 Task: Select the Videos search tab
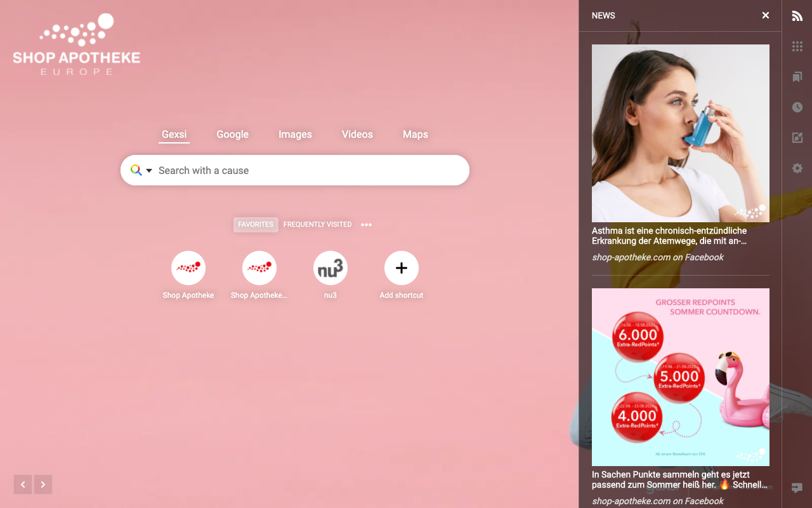click(x=357, y=135)
